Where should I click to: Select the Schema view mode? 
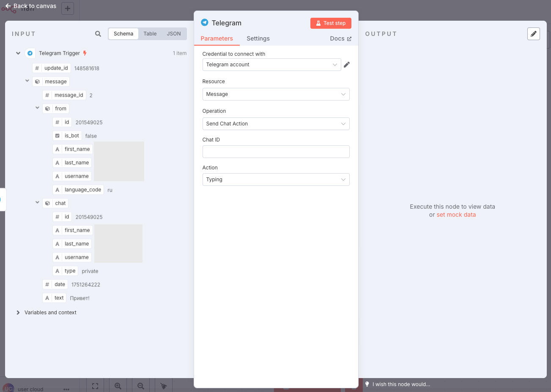tap(123, 34)
